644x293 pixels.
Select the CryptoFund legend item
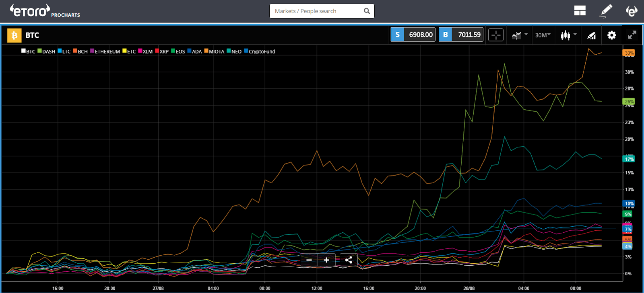tap(260, 51)
